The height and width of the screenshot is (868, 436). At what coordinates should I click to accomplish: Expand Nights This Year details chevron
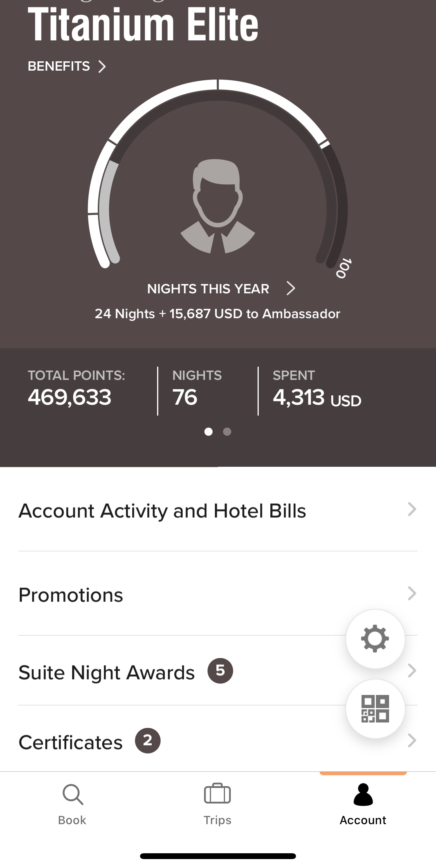click(x=291, y=288)
